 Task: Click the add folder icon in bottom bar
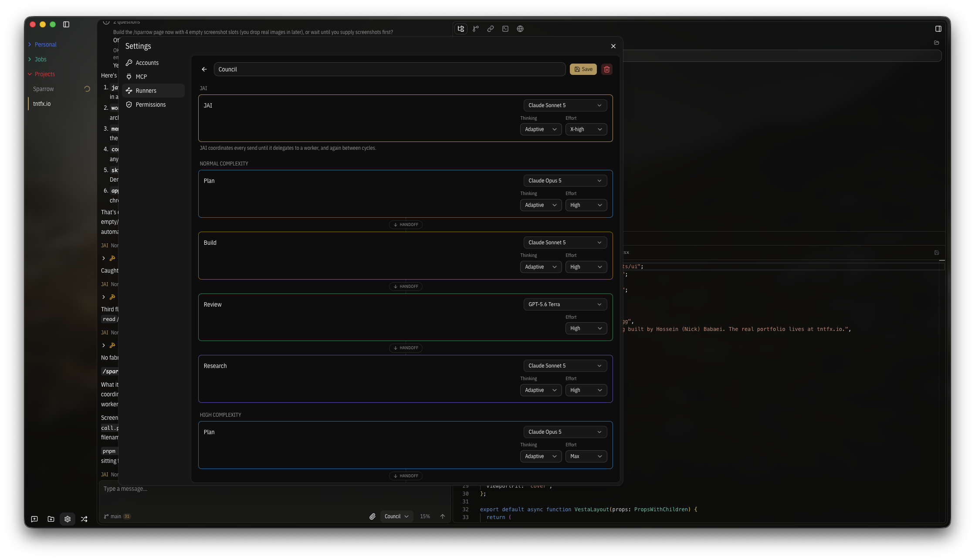point(51,519)
